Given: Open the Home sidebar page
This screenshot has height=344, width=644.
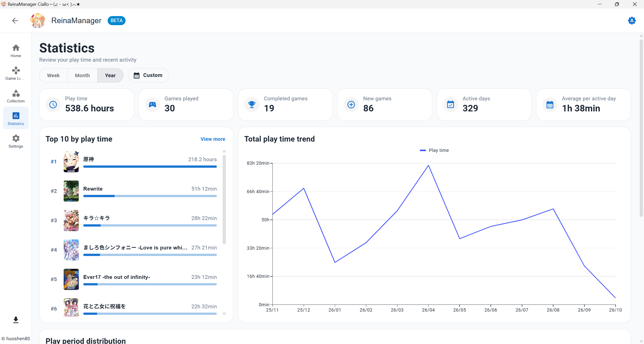Looking at the screenshot, I should (16, 51).
